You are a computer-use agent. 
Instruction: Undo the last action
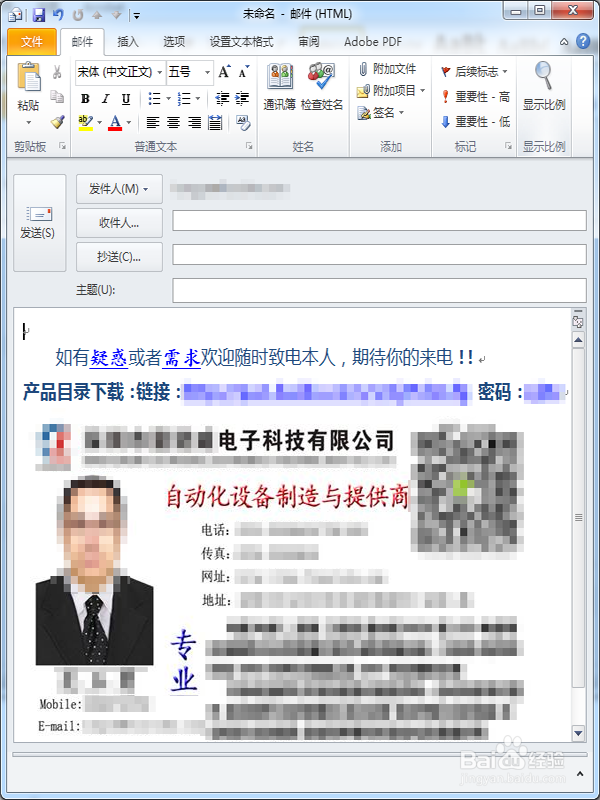[58, 15]
